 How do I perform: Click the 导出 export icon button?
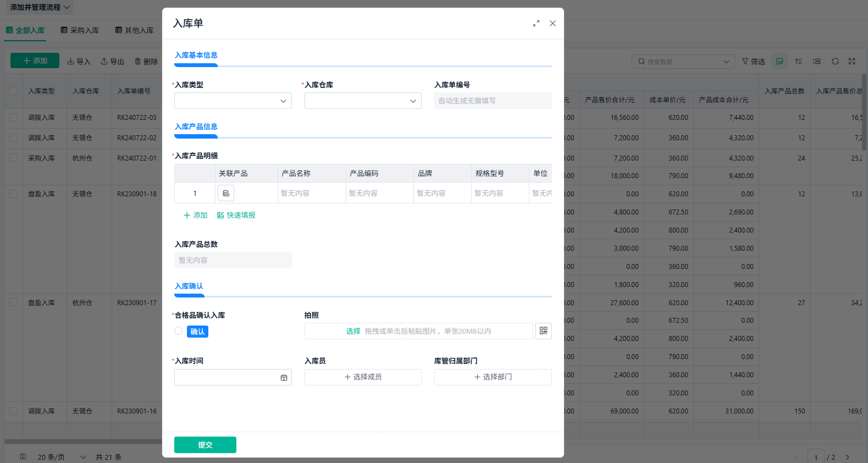click(112, 62)
